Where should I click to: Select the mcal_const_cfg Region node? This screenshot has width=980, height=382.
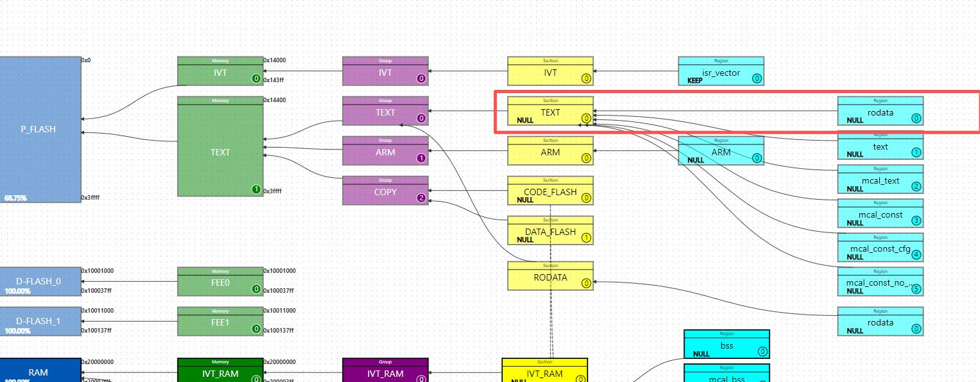tap(880, 247)
